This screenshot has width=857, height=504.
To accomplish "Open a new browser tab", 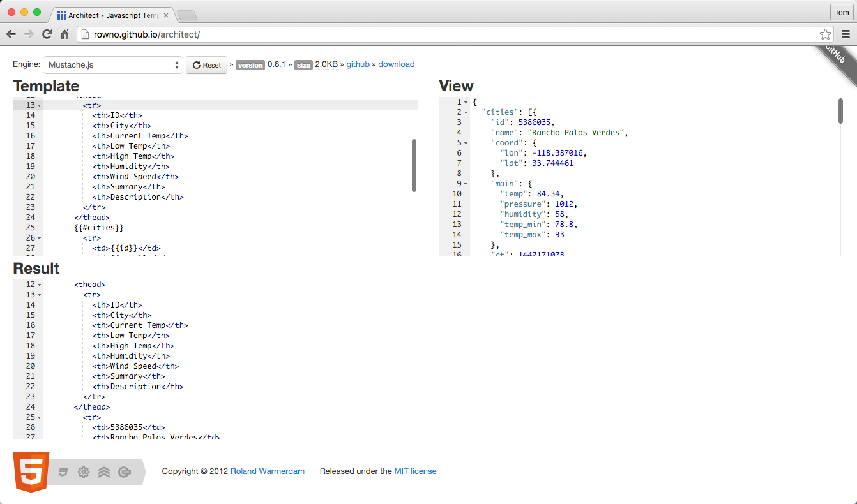I will [x=186, y=14].
